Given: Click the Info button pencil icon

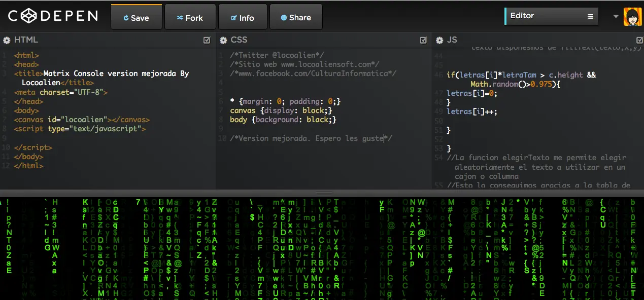Looking at the screenshot, I should 233,18.
